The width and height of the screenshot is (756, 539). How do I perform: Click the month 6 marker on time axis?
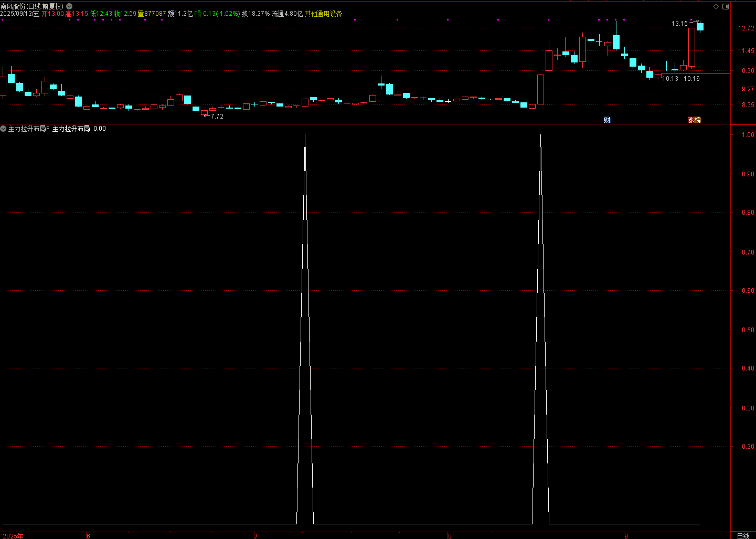coord(88,536)
